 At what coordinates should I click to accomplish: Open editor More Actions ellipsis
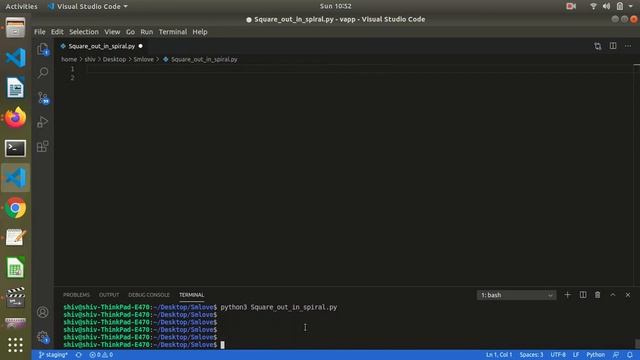[x=628, y=46]
